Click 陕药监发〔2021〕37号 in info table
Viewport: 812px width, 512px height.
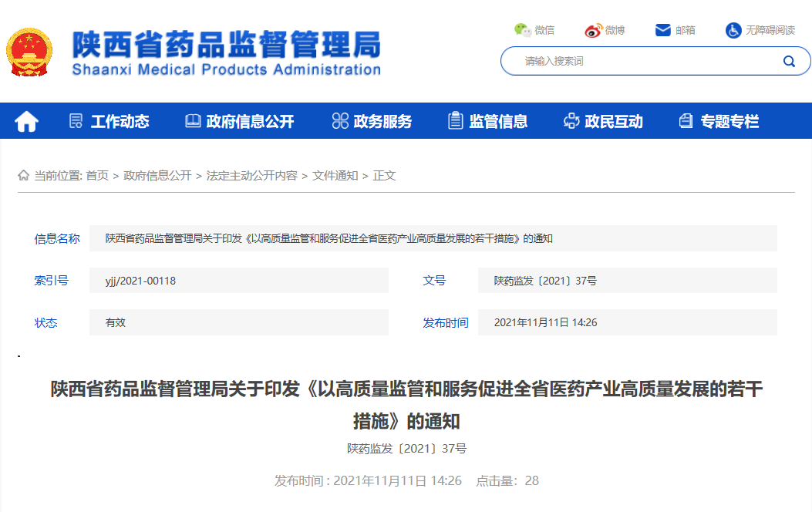(x=545, y=281)
